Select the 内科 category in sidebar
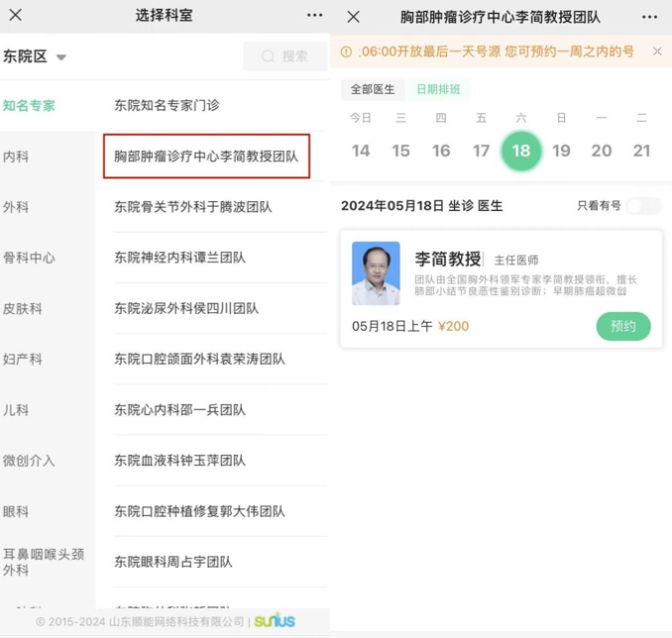 tap(16, 157)
